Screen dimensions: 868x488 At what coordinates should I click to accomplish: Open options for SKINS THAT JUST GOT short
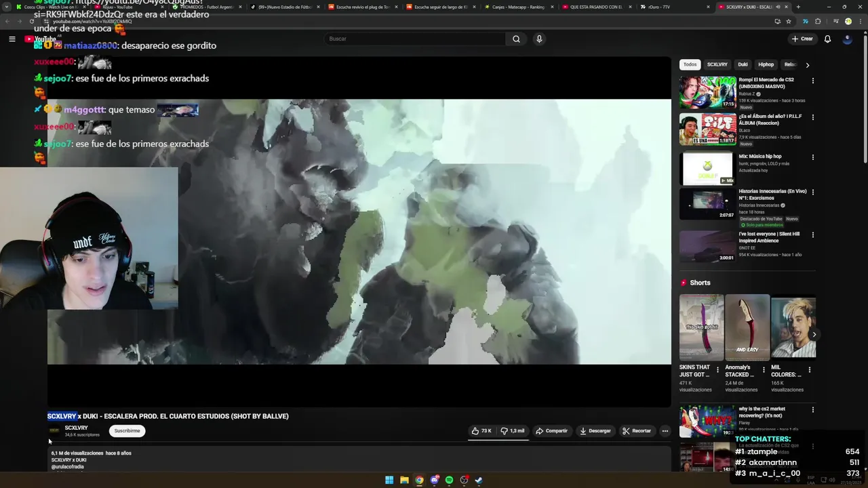tap(717, 370)
